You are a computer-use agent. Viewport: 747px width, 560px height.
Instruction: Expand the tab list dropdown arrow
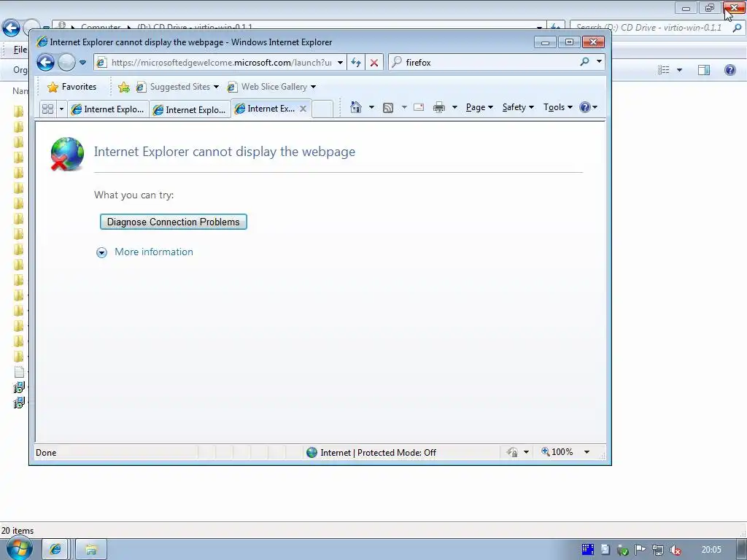(x=61, y=109)
